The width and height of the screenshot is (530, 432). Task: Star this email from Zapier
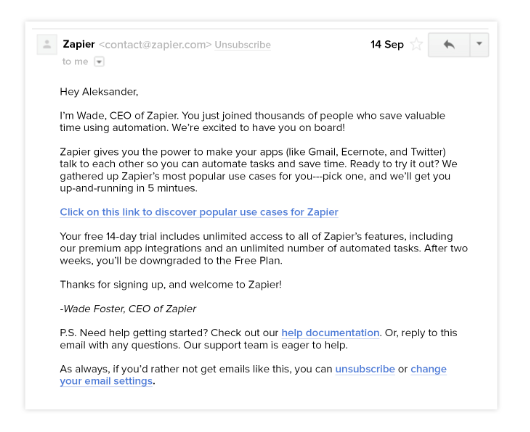pyautogui.click(x=416, y=44)
